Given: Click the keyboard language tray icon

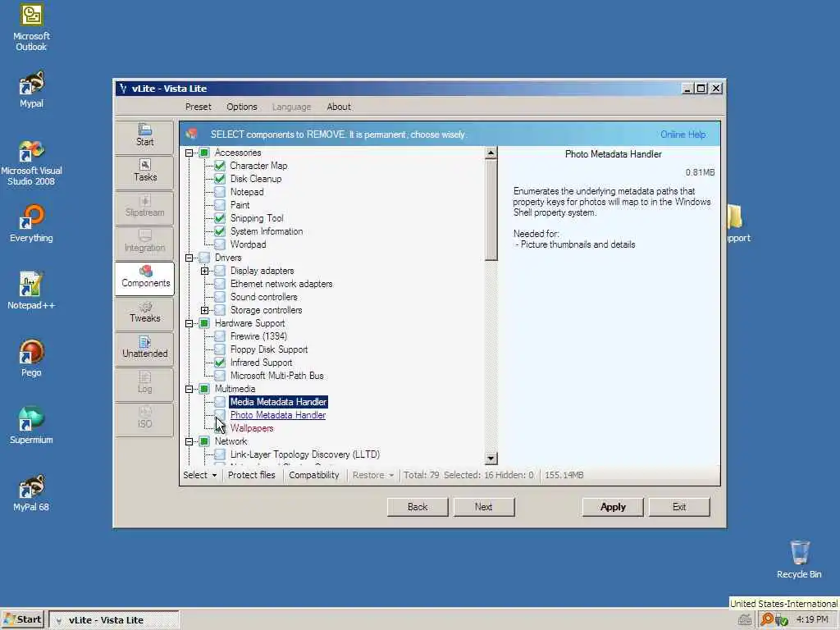Looking at the screenshot, I should pyautogui.click(x=744, y=620).
